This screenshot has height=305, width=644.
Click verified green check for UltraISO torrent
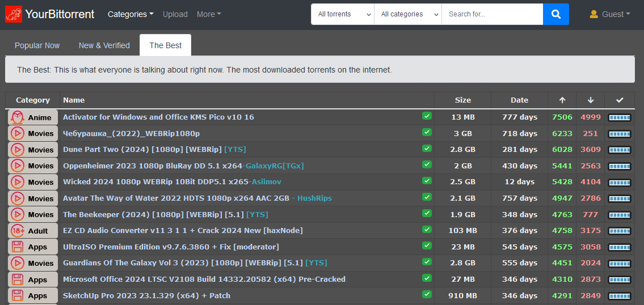[x=427, y=245]
